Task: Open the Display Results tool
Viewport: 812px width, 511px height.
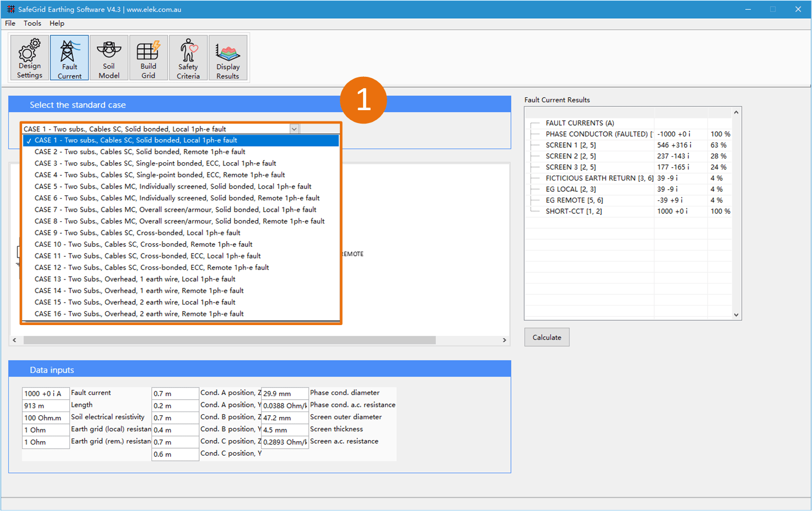Action: 228,57
